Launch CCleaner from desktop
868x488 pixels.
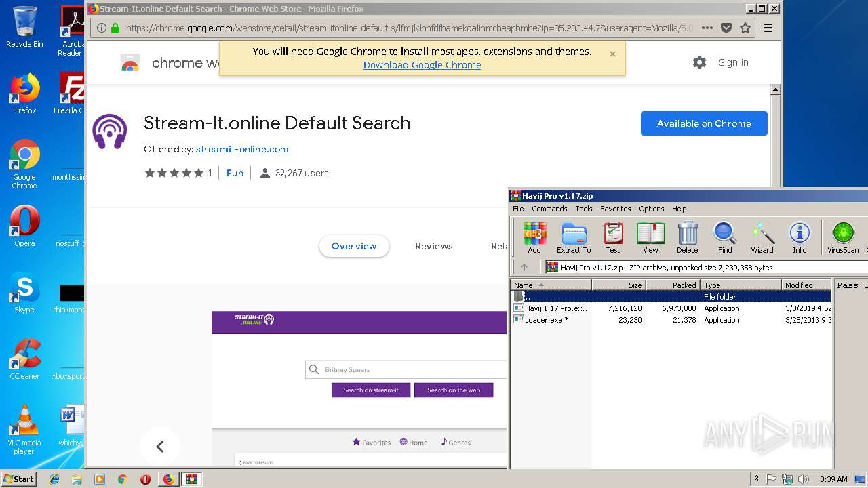[x=24, y=359]
